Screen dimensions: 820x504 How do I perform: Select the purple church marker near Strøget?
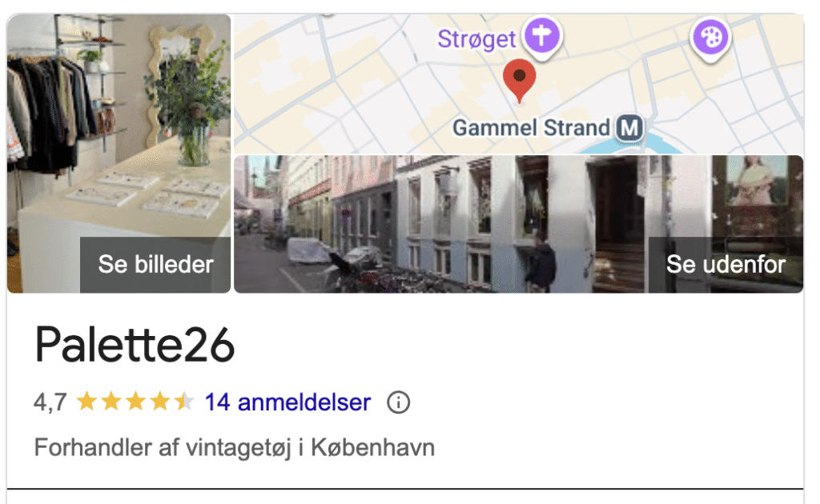pyautogui.click(x=542, y=37)
